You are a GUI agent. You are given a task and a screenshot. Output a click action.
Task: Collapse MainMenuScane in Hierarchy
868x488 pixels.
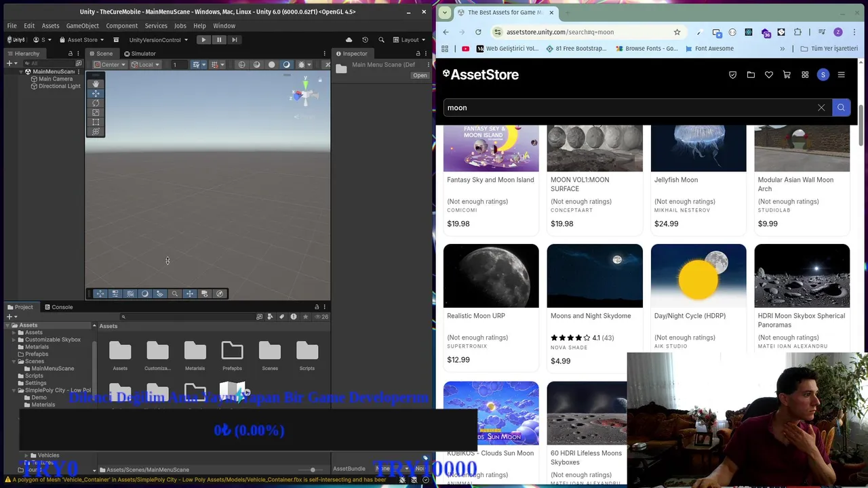coord(20,72)
